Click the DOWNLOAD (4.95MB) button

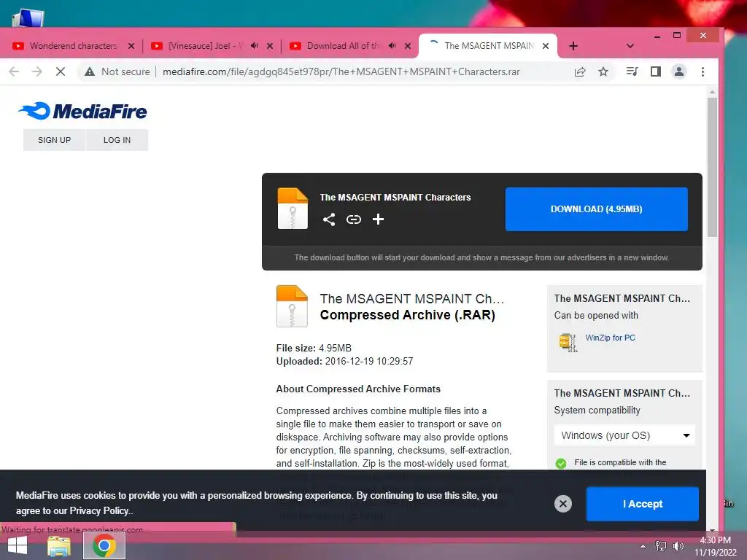pyautogui.click(x=597, y=209)
